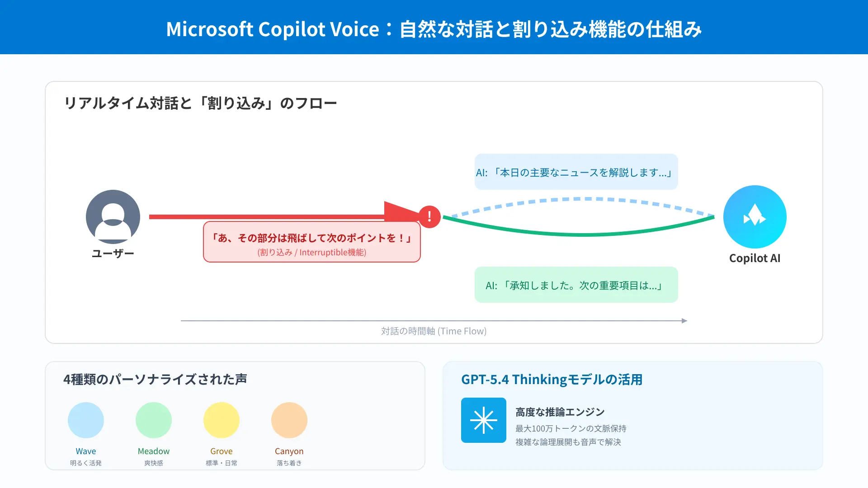The image size is (868, 488).
Task: Click heading リアルタイム対話と「割り込み」のフロー
Action: click(200, 103)
